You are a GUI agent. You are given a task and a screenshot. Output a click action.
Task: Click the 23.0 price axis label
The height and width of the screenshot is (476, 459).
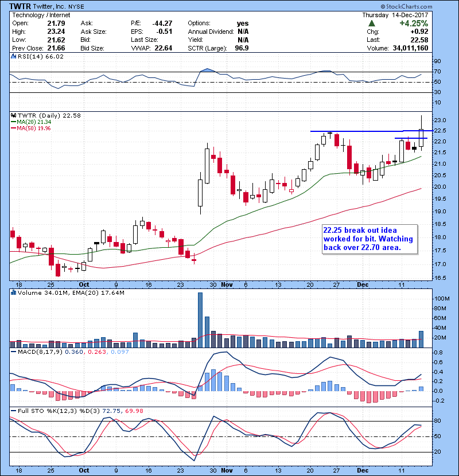(x=440, y=120)
